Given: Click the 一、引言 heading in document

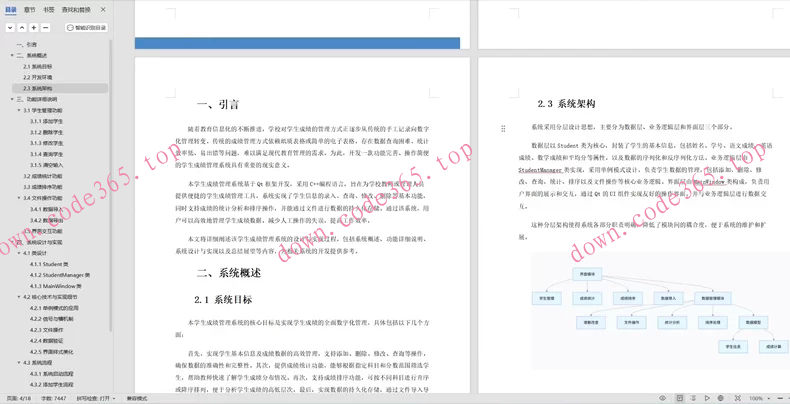Looking at the screenshot, I should 218,105.
